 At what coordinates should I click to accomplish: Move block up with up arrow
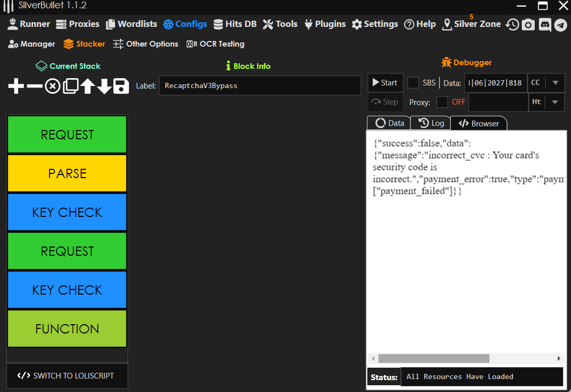[x=88, y=86]
